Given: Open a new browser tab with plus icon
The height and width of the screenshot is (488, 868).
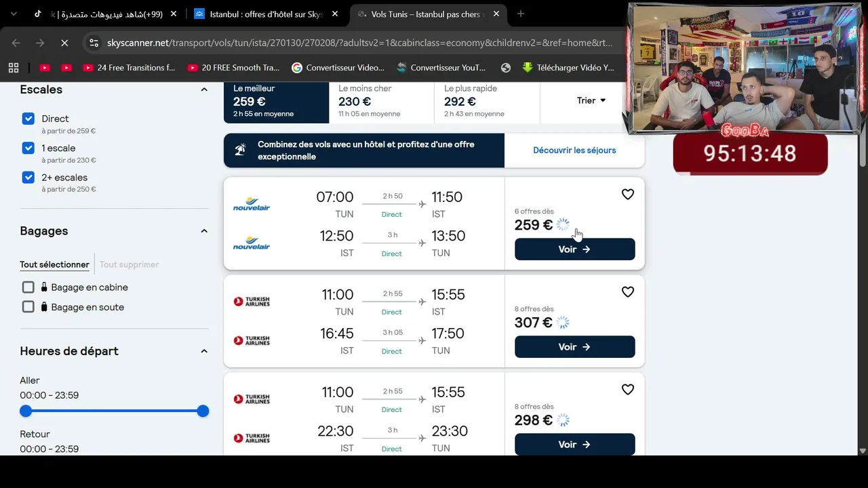Looking at the screenshot, I should click(521, 14).
